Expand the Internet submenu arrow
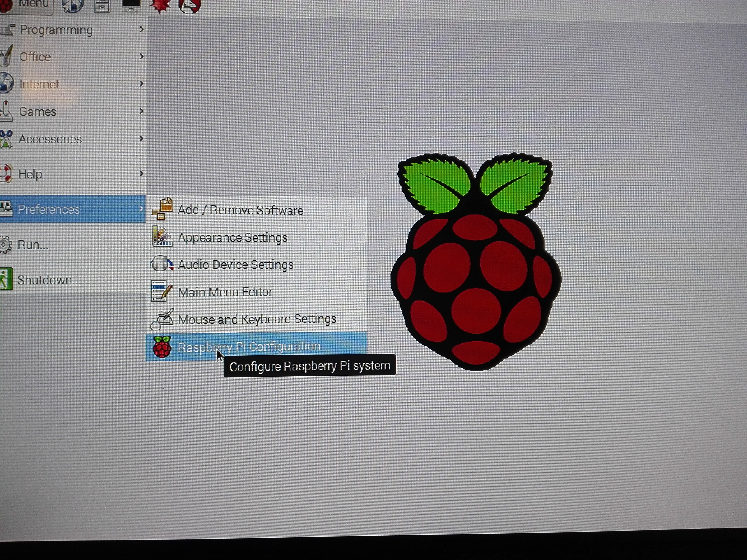The image size is (747, 560). (x=141, y=83)
